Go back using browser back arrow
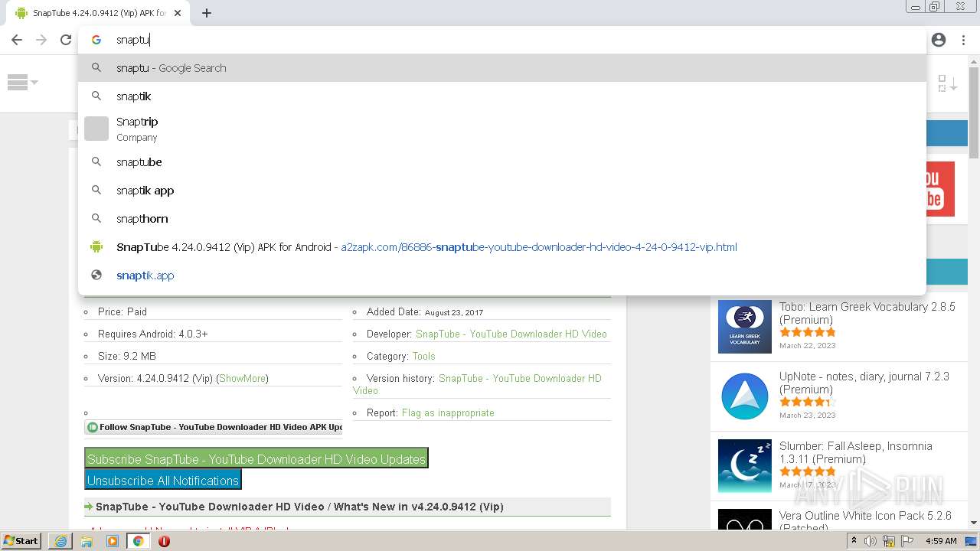980x551 pixels. [17, 40]
